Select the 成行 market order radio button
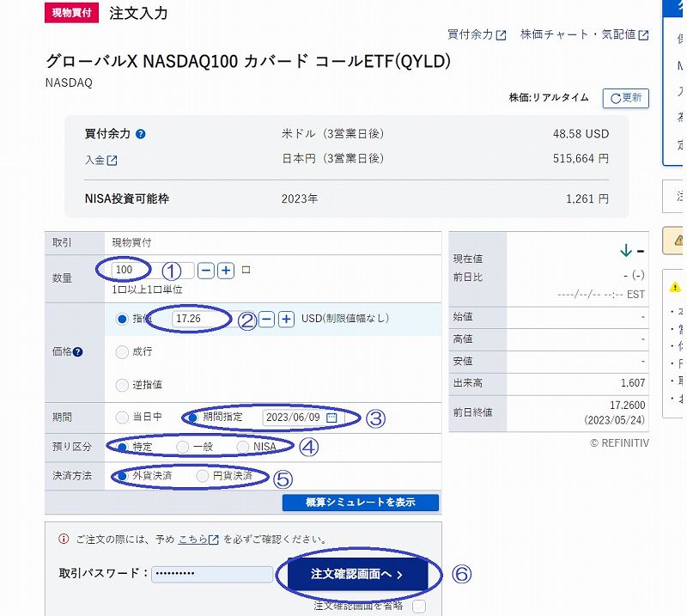The image size is (687, 616). [x=122, y=351]
